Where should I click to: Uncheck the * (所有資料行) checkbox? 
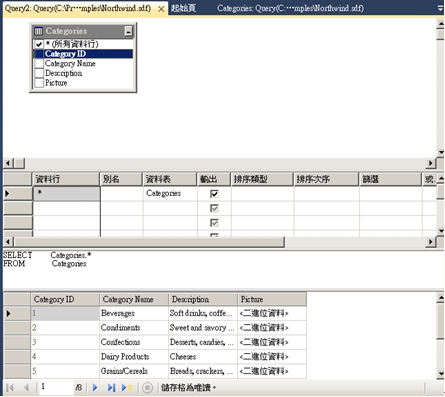coord(39,44)
